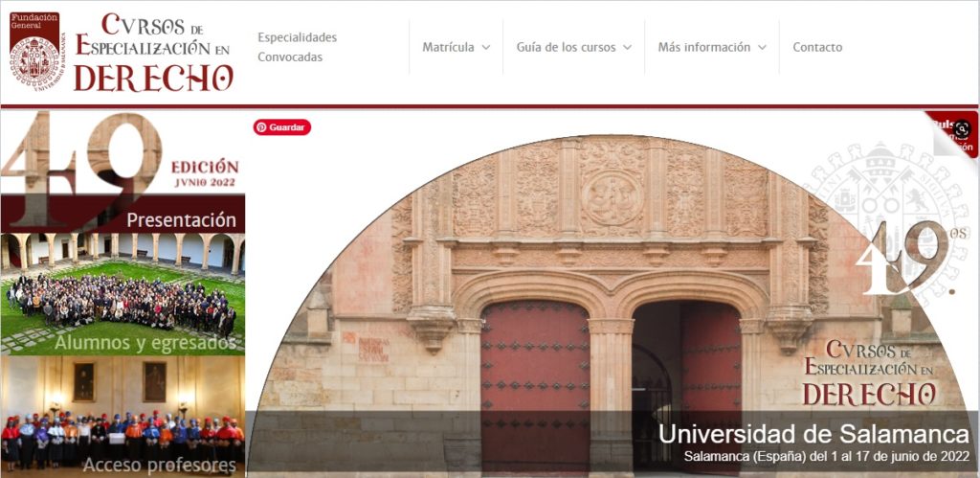Click the visual search lens icon on the banner

pos(962,129)
